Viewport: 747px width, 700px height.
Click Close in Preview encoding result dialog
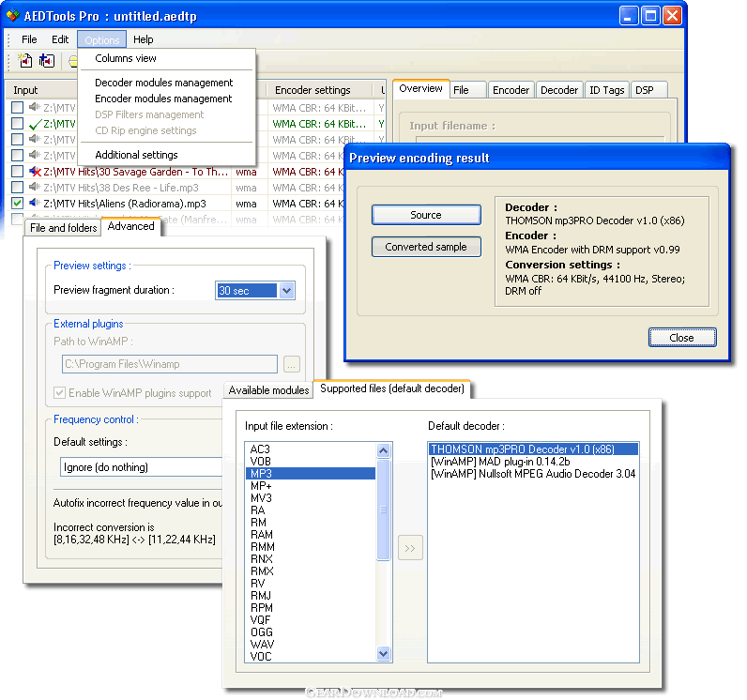[681, 338]
